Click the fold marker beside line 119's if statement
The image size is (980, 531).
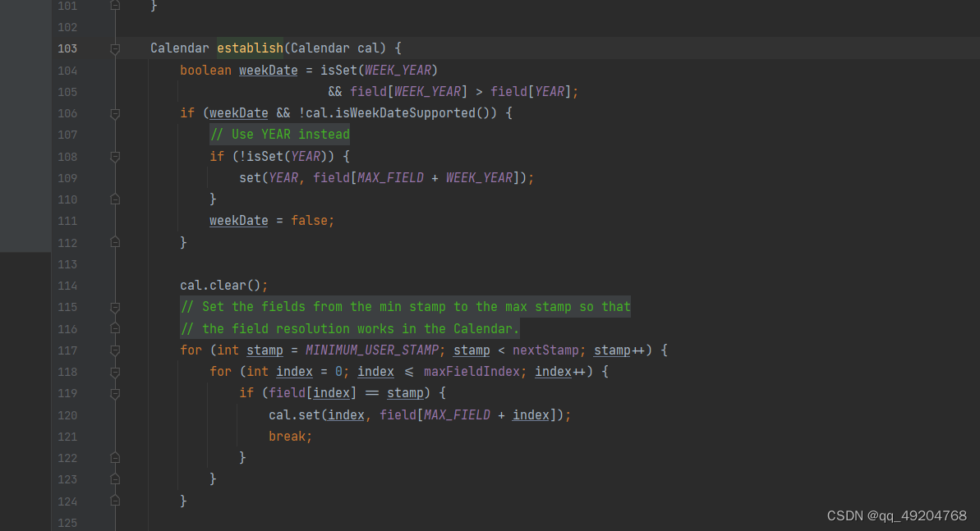pos(115,393)
